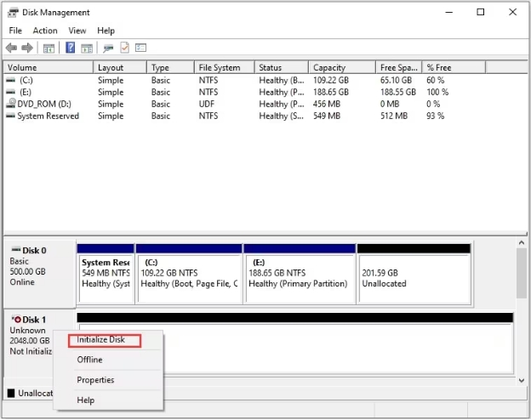Screen dimensions: 531x420
Task: Click the disk pane scrollbar up arrow
Action: coord(521,244)
